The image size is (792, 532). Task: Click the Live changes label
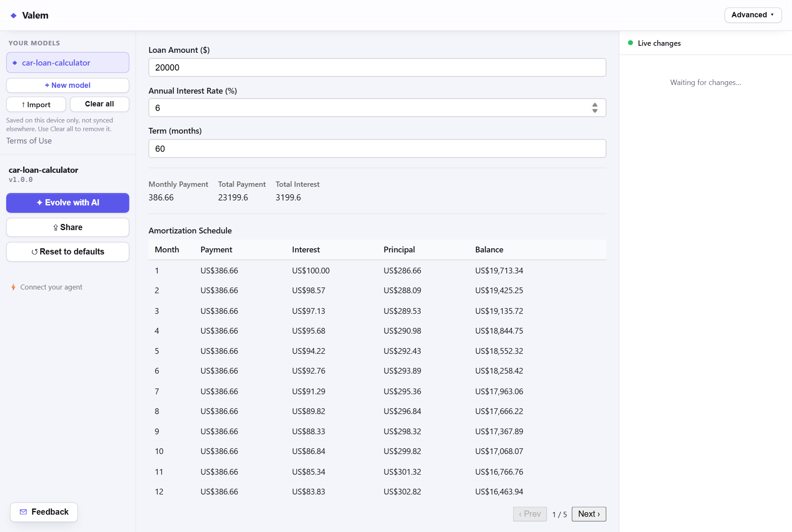[x=659, y=43]
